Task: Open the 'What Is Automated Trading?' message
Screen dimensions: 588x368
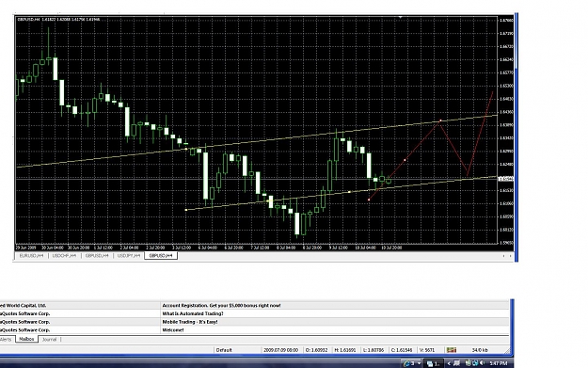Action: 193,313
